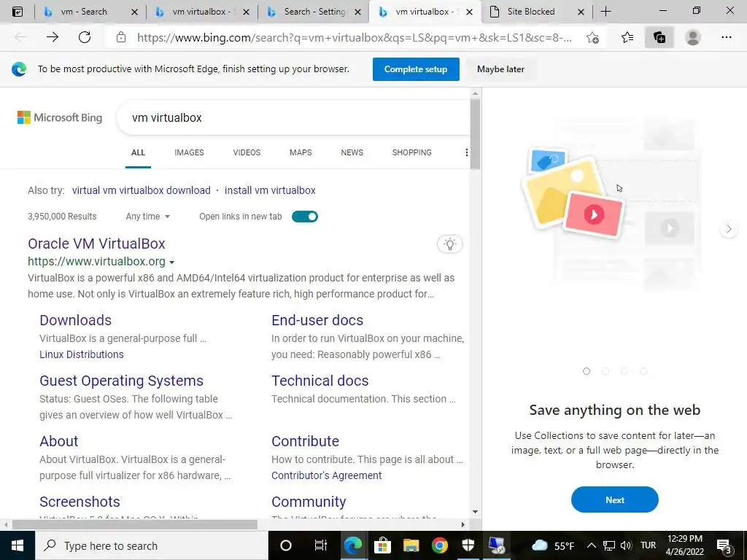The image size is (747, 560).
Task: Open the Downloads sitelink
Action: pos(75,320)
